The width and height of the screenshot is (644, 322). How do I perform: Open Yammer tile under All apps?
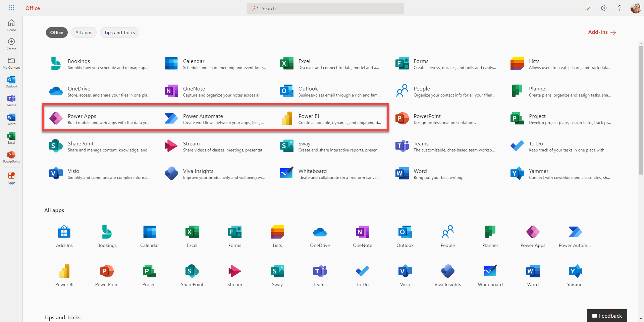(x=576, y=275)
